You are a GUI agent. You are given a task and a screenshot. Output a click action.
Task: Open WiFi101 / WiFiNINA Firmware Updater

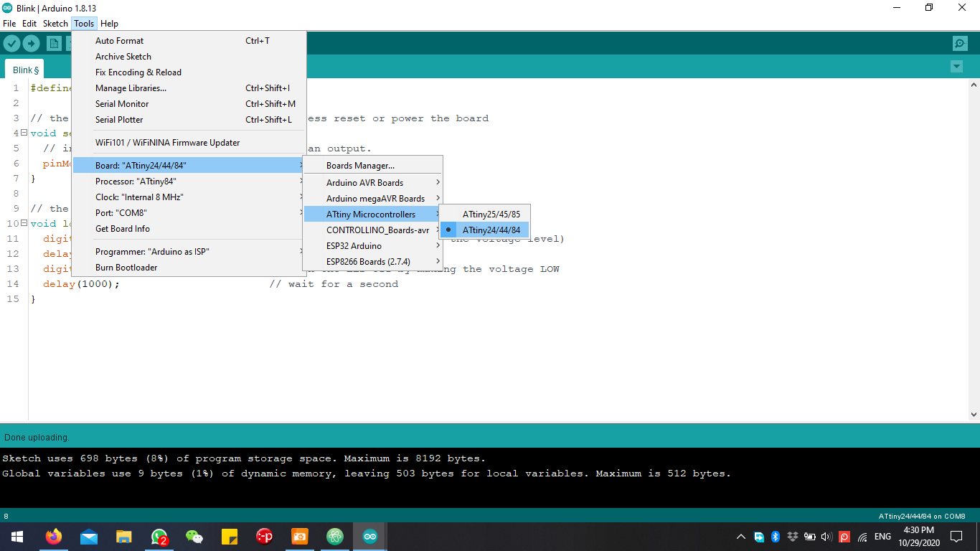point(189,143)
